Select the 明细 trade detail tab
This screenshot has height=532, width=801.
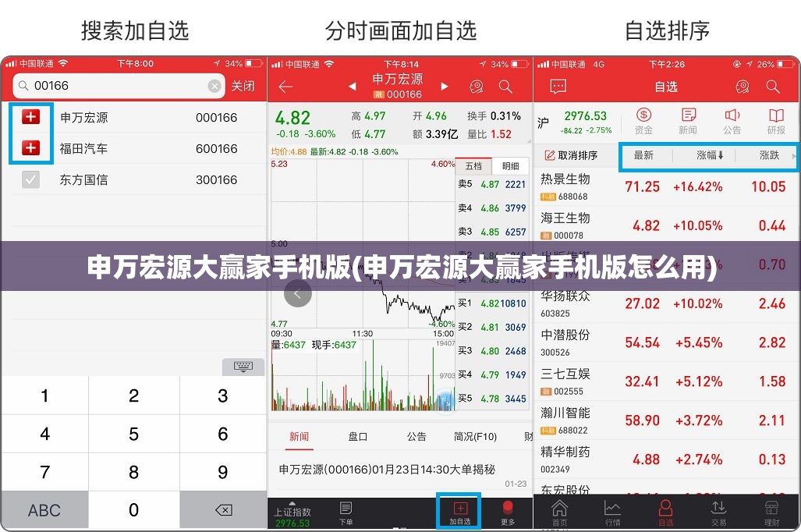510,165
